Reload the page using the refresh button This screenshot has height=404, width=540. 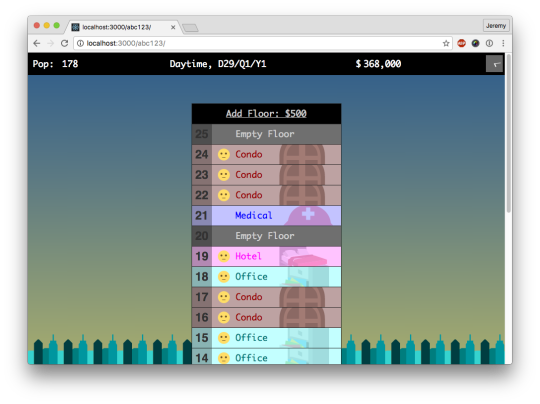[x=64, y=43]
